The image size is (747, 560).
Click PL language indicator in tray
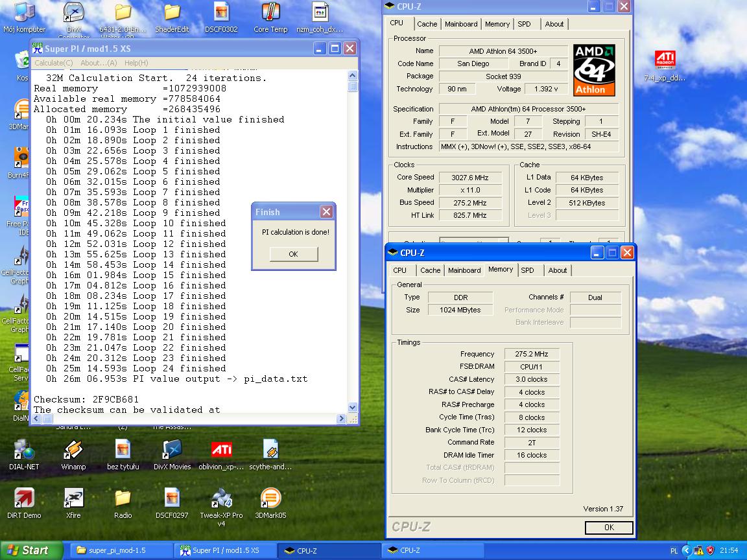pos(674,550)
